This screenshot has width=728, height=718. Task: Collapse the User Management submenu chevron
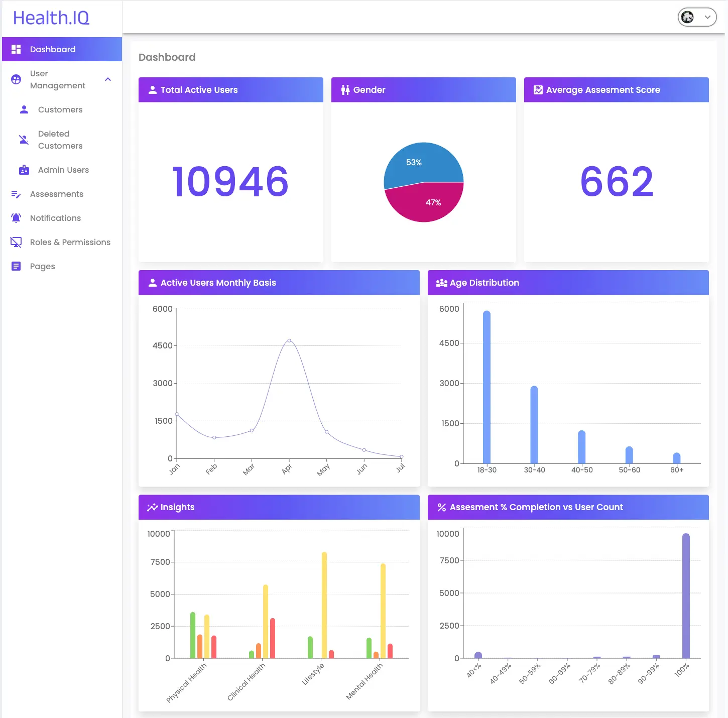[108, 79]
